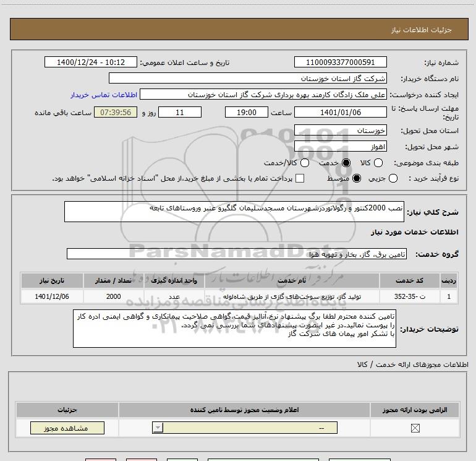
Task: Toggle the Islamic treasury payment checkbox
Action: 300,178
